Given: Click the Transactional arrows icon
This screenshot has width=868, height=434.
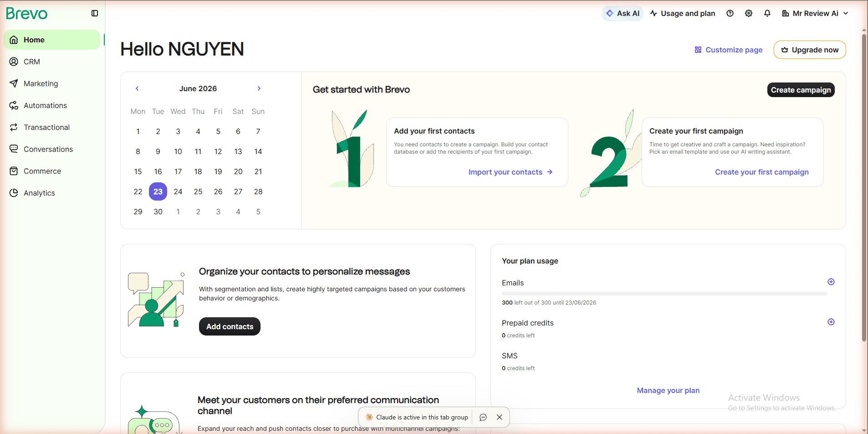Looking at the screenshot, I should (14, 127).
